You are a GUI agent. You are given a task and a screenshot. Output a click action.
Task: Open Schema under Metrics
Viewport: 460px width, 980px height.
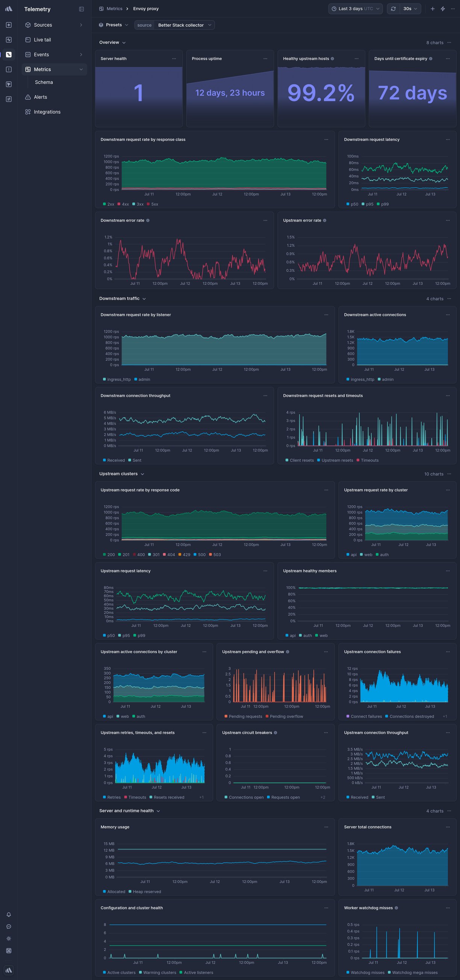coord(44,82)
